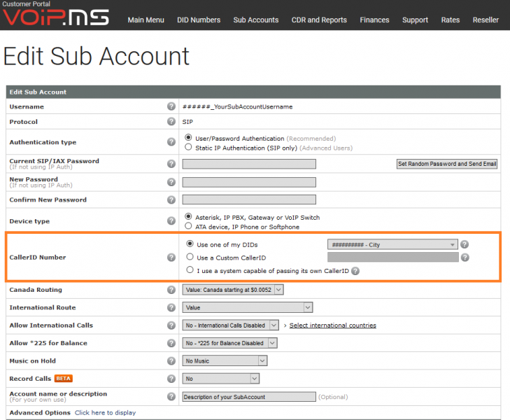Image resolution: width=510 pixels, height=420 pixels.
Task: Click the VoIP.ms logo
Action: (x=56, y=17)
